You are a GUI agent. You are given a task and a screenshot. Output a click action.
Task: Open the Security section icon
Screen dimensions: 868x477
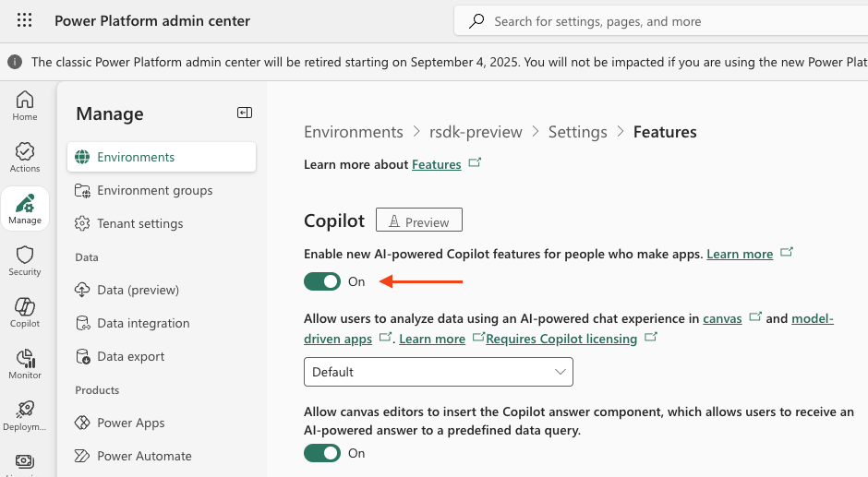[x=25, y=260]
